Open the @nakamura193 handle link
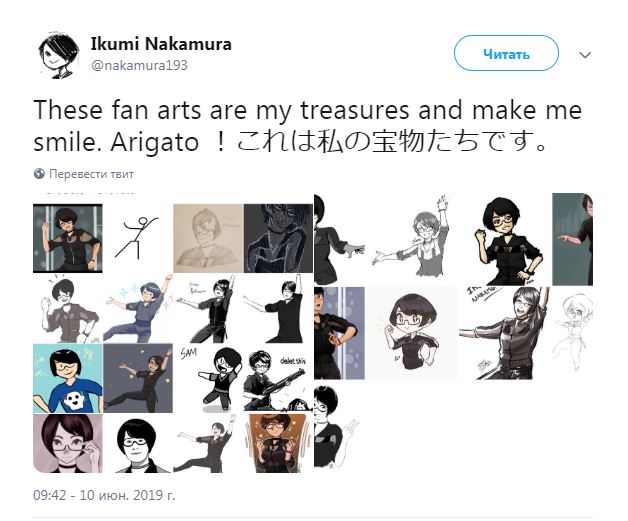The image size is (628, 521). pyautogui.click(x=139, y=65)
